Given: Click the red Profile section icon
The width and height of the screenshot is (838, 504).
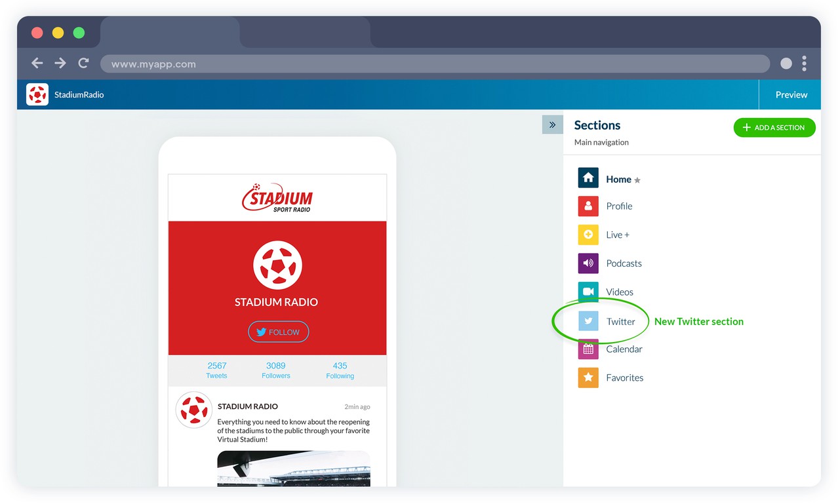Looking at the screenshot, I should pos(588,206).
